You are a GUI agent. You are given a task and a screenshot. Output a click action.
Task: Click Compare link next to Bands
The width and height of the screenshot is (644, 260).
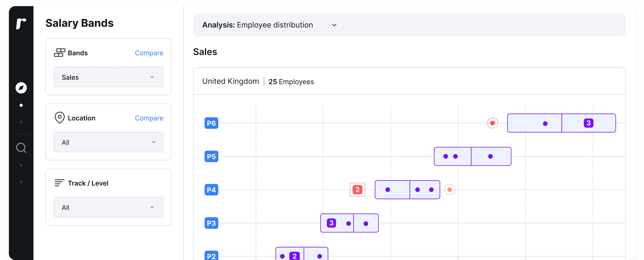[149, 53]
